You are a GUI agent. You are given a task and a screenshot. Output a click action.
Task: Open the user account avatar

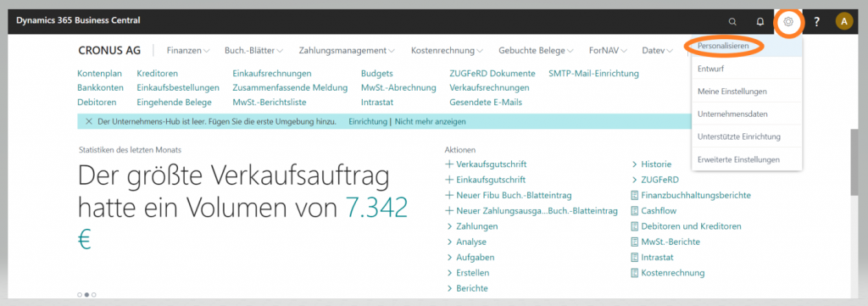pos(843,21)
